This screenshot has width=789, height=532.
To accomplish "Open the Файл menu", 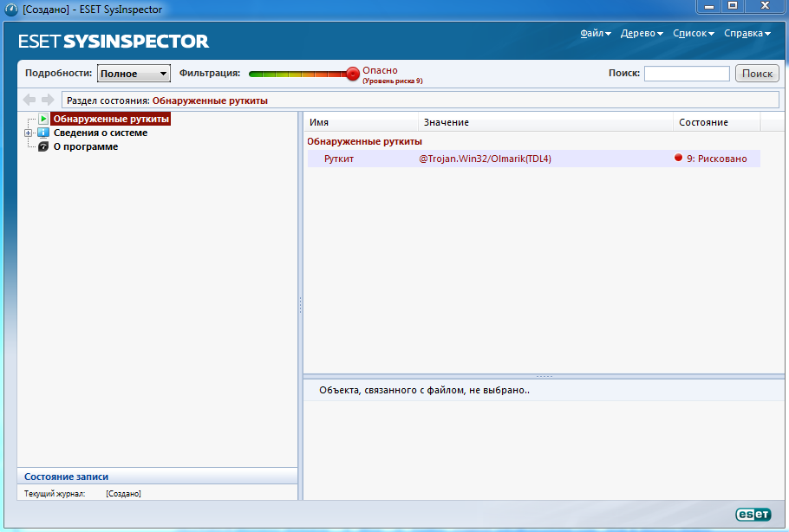I will pyautogui.click(x=596, y=33).
